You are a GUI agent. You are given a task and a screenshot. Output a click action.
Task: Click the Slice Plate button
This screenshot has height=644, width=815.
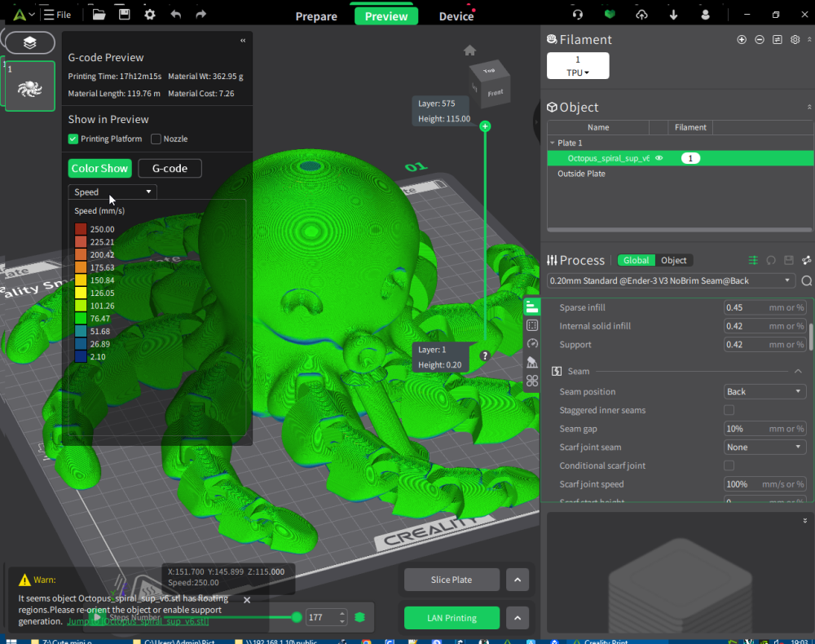coord(452,580)
